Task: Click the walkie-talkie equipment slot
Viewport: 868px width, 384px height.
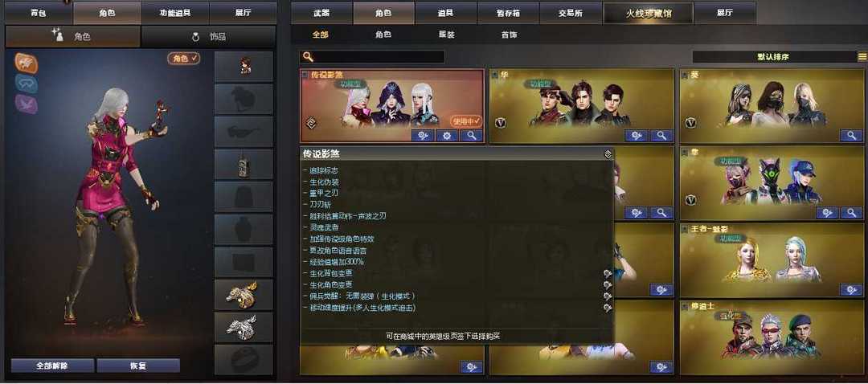Action: point(244,165)
